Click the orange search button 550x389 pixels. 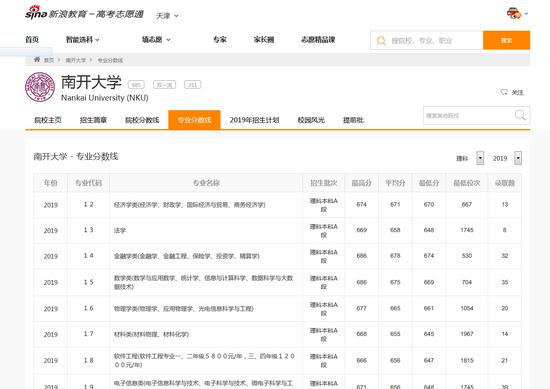(506, 40)
